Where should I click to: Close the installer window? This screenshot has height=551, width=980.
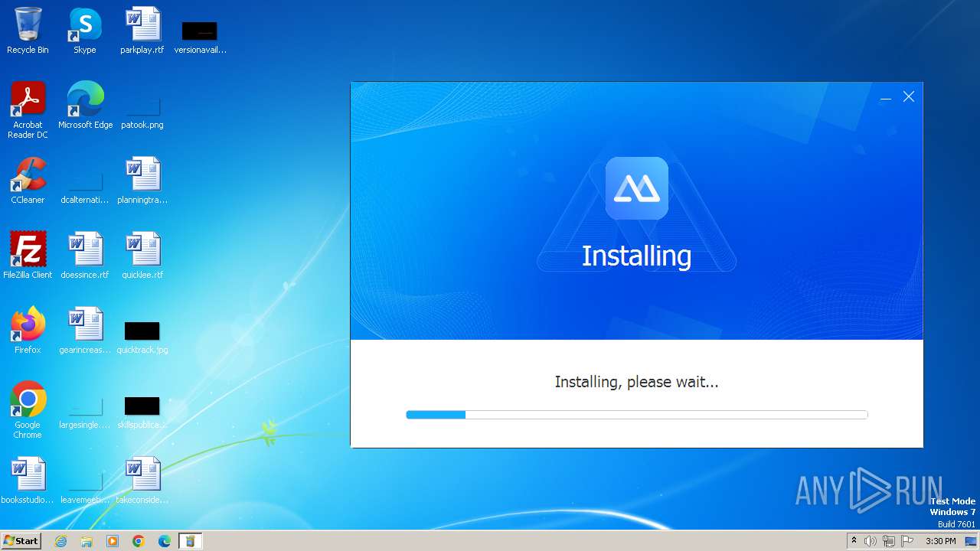point(909,96)
